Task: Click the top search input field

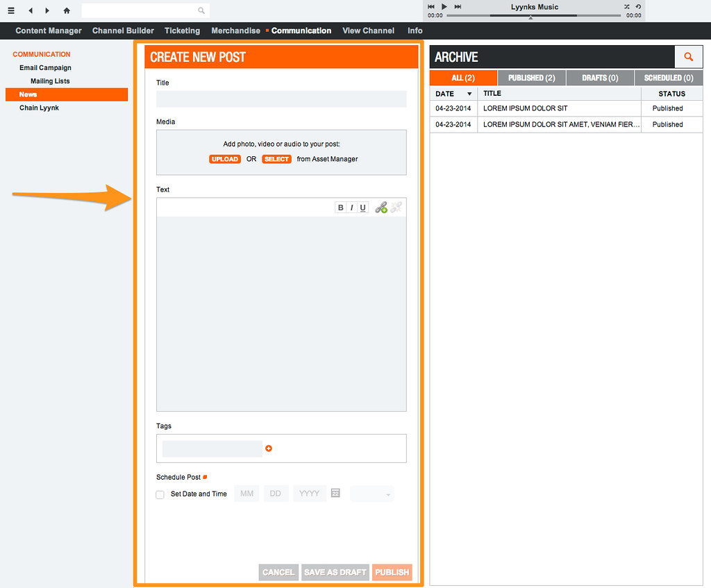Action: click(145, 10)
